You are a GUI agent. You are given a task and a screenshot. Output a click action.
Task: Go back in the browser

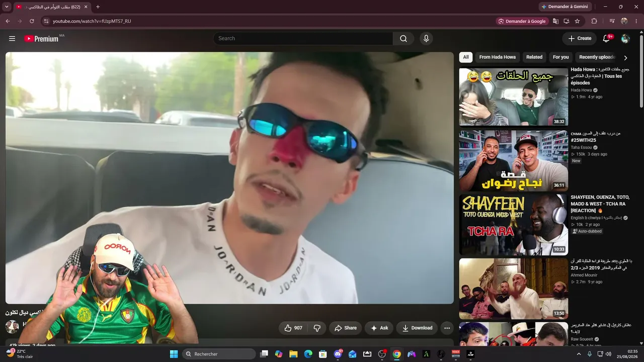pyautogui.click(x=8, y=21)
